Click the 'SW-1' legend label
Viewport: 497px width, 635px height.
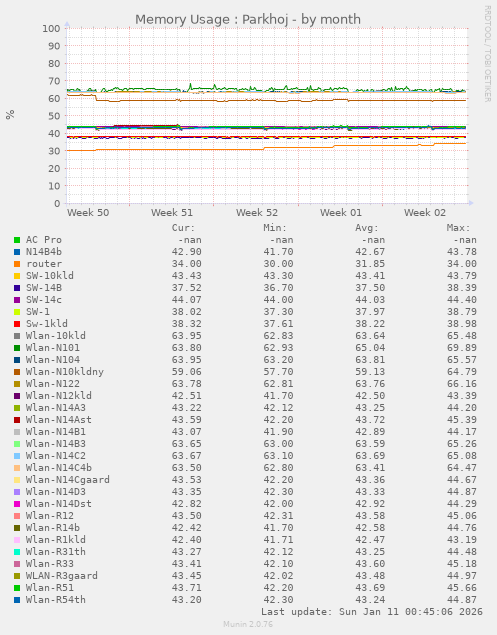pyautogui.click(x=38, y=312)
